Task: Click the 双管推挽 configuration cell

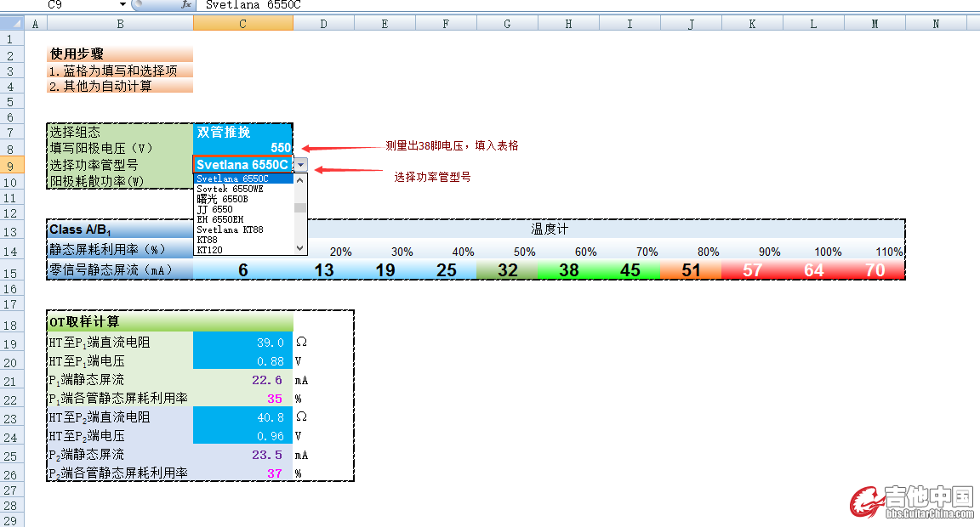Action: coord(243,132)
